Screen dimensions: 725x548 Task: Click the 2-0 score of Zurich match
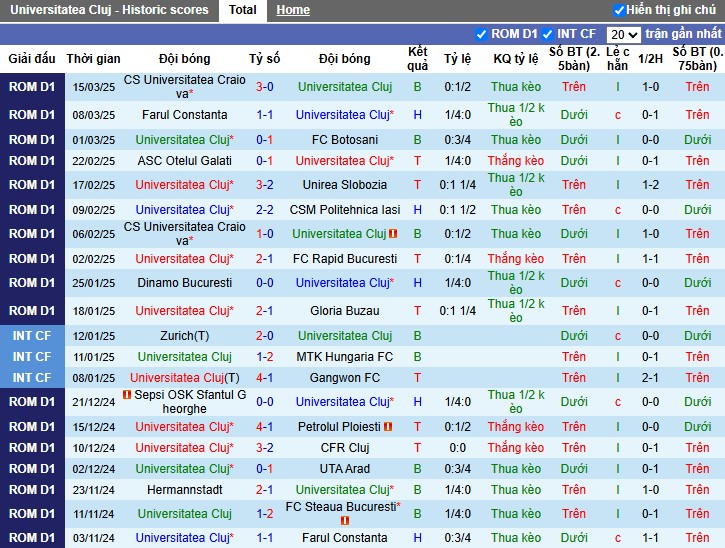pos(264,336)
